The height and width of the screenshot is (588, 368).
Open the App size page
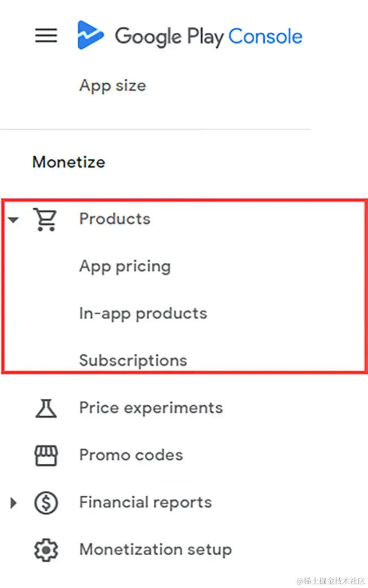coord(112,85)
